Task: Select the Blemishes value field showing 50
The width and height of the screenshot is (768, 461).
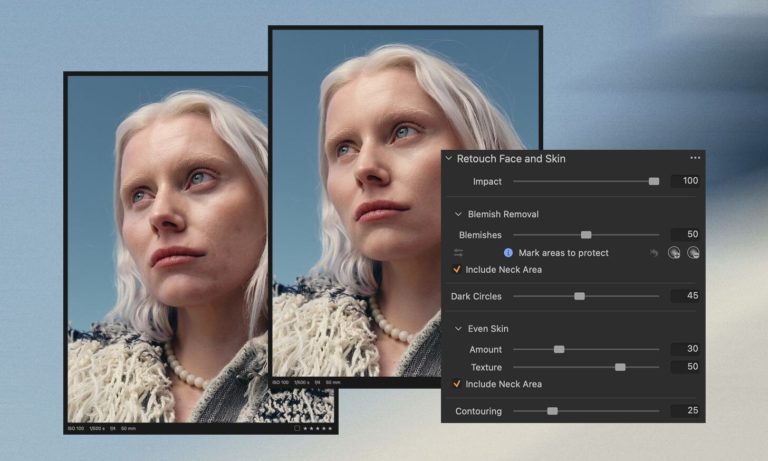Action: tap(685, 234)
